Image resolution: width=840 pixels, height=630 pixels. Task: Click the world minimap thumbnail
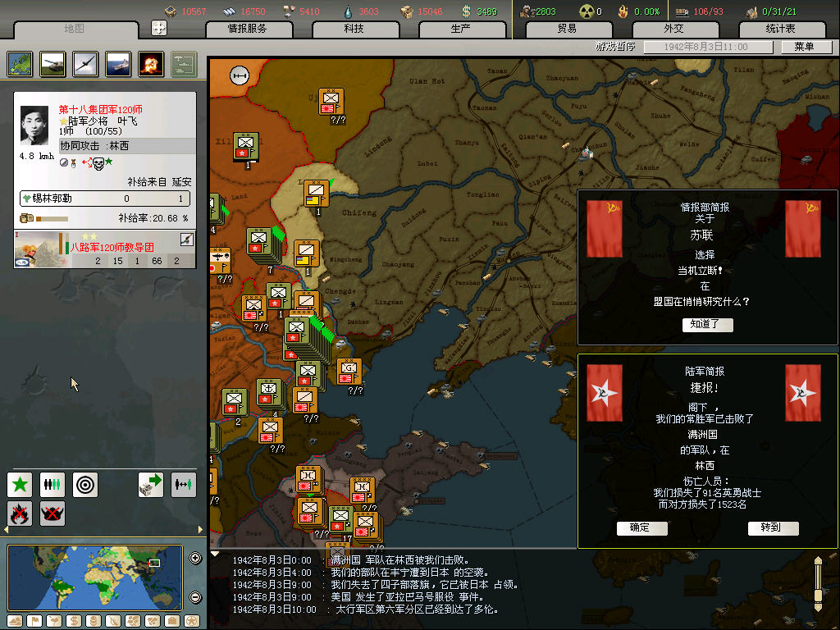click(x=95, y=577)
